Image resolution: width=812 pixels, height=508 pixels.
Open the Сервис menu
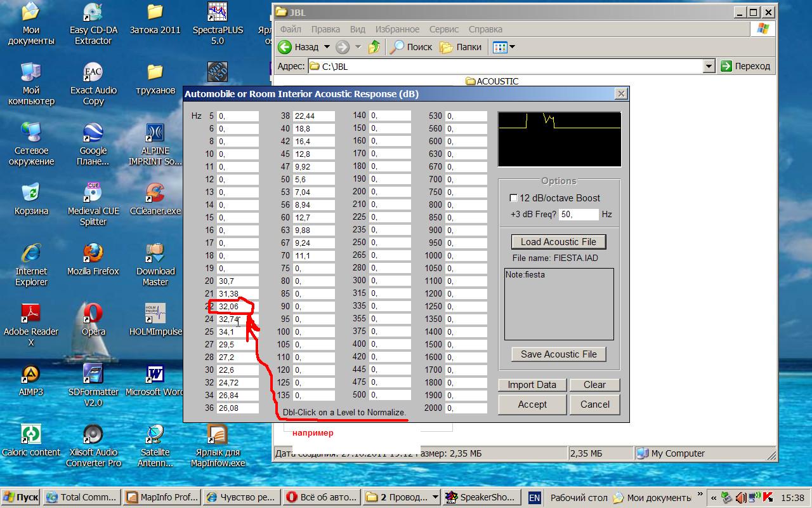point(443,29)
